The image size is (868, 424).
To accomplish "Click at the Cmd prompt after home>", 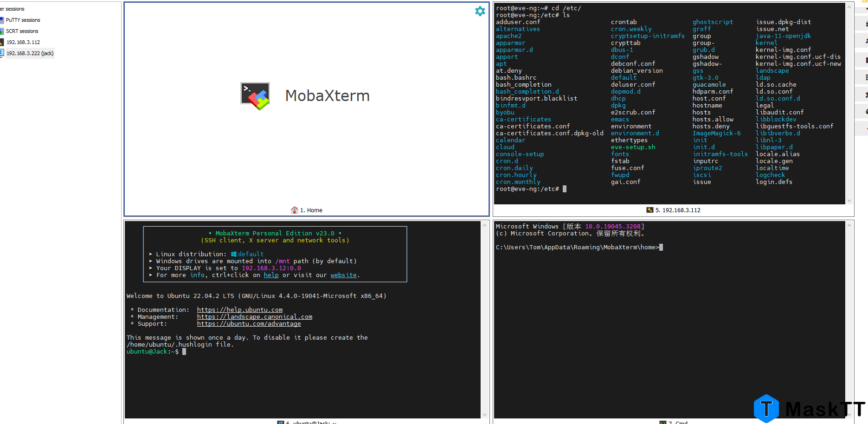I will [661, 247].
